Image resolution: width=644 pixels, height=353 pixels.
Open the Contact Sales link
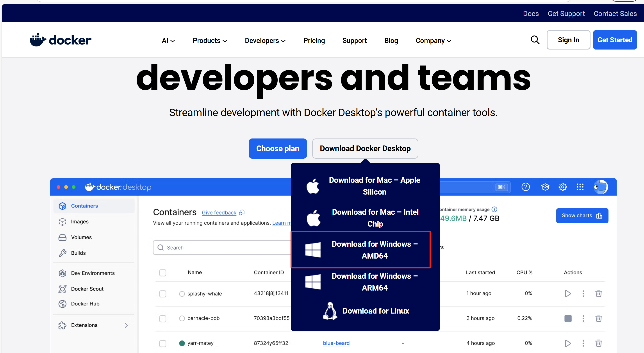tap(615, 14)
